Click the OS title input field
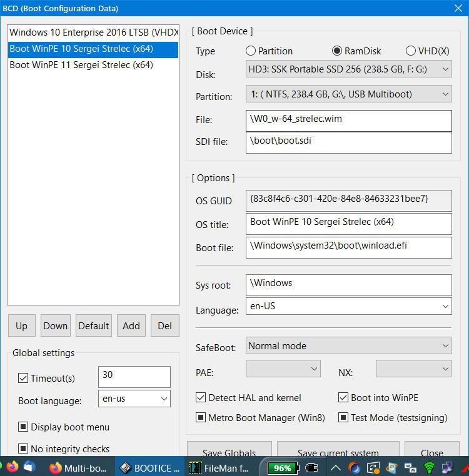This screenshot has height=476, width=469. click(x=349, y=224)
